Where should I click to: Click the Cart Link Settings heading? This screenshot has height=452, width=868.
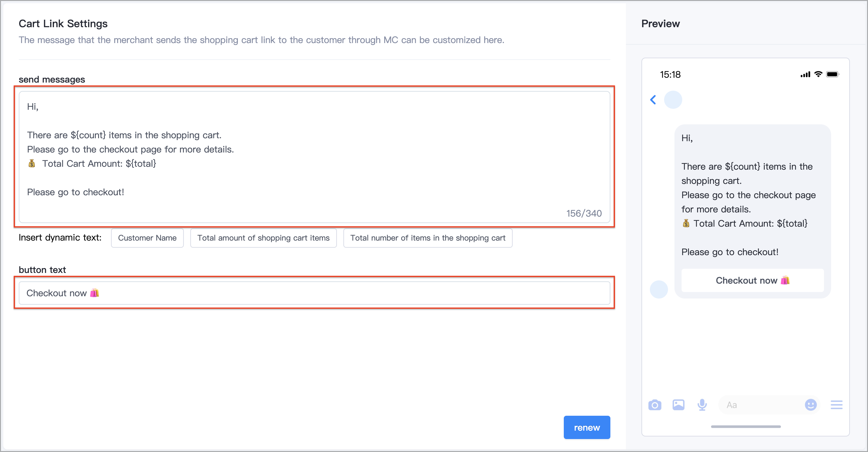(63, 24)
